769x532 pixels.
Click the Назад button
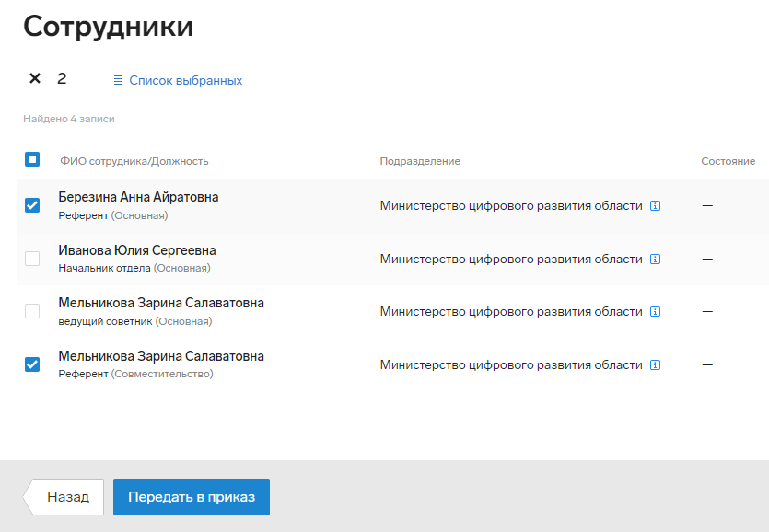[x=64, y=497]
